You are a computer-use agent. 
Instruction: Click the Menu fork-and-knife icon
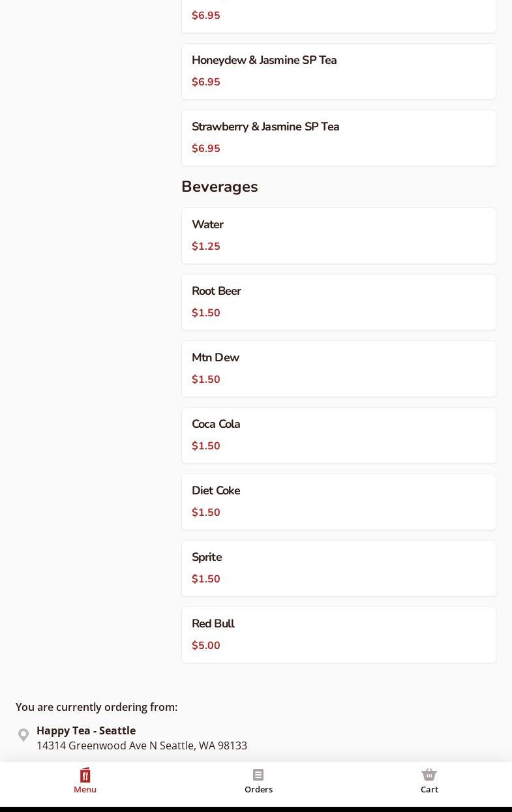coord(85,775)
